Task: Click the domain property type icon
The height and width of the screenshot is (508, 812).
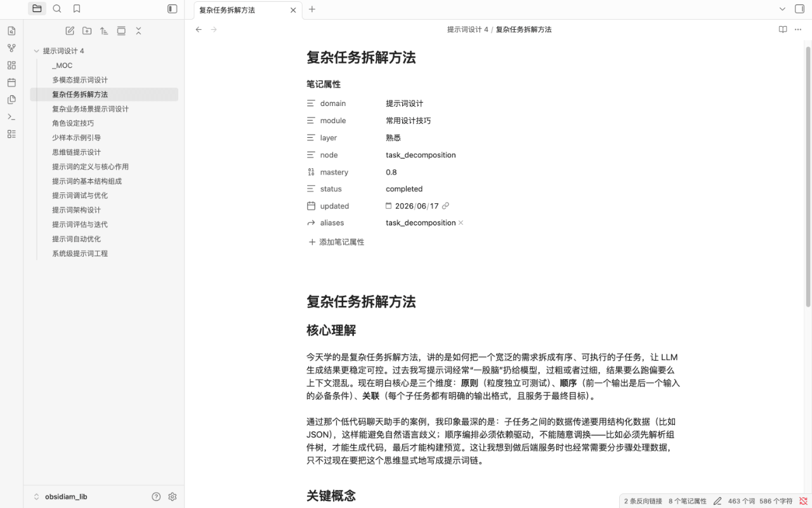Action: click(311, 103)
